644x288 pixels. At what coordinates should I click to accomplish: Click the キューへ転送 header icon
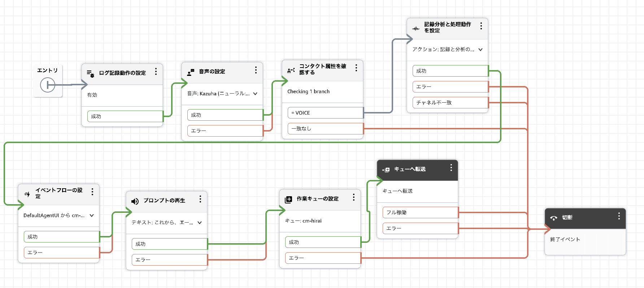386,169
